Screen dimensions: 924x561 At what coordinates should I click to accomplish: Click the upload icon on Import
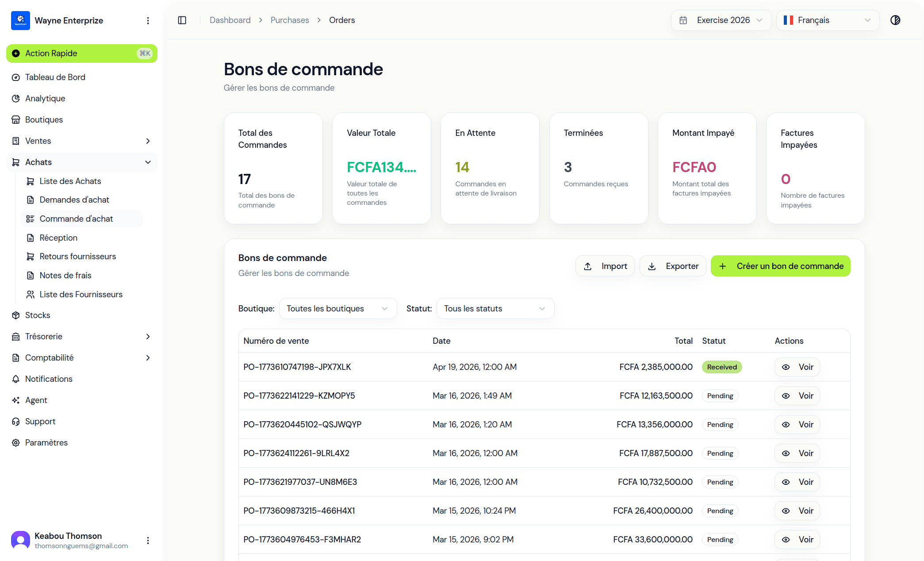point(588,266)
